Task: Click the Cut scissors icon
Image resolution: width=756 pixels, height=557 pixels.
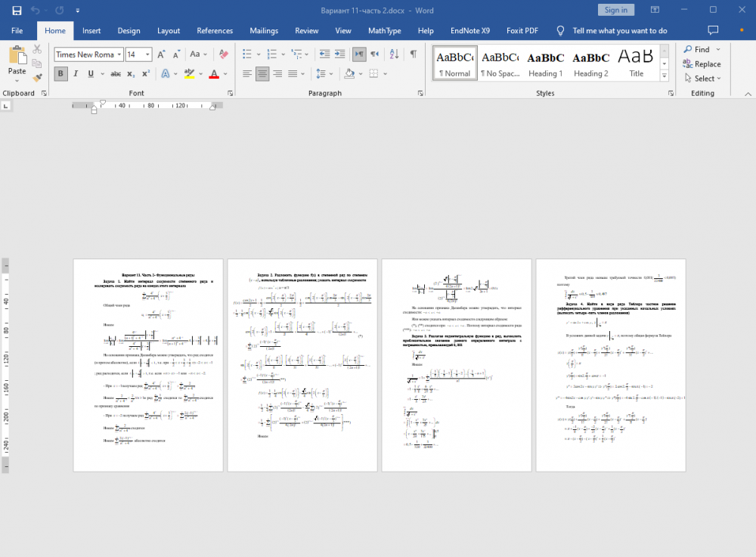Action: tap(37, 49)
